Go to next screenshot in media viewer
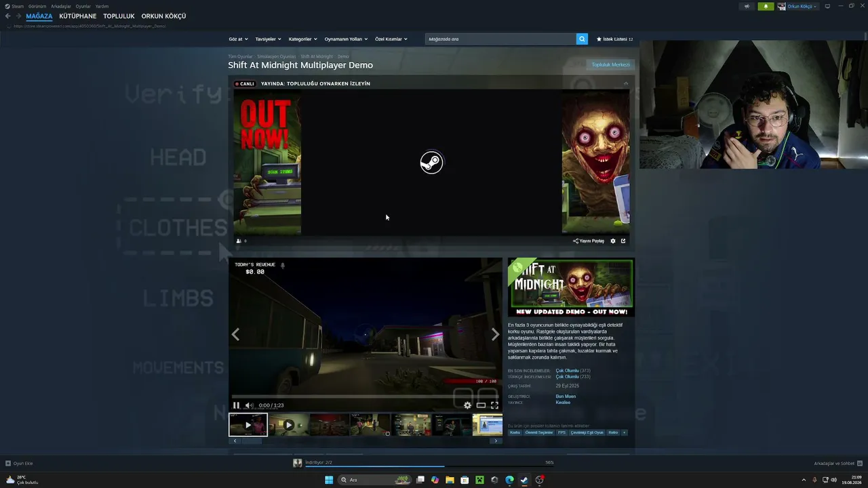Screen dimensions: 868x488 [495, 334]
